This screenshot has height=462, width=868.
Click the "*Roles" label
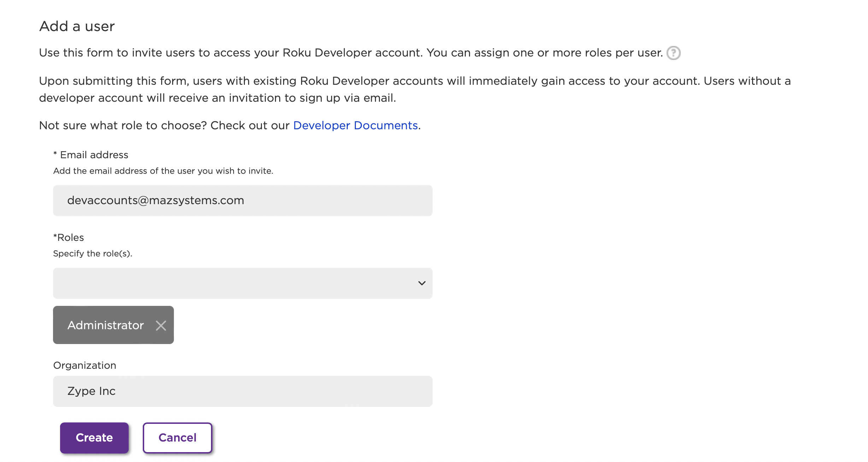pyautogui.click(x=69, y=237)
